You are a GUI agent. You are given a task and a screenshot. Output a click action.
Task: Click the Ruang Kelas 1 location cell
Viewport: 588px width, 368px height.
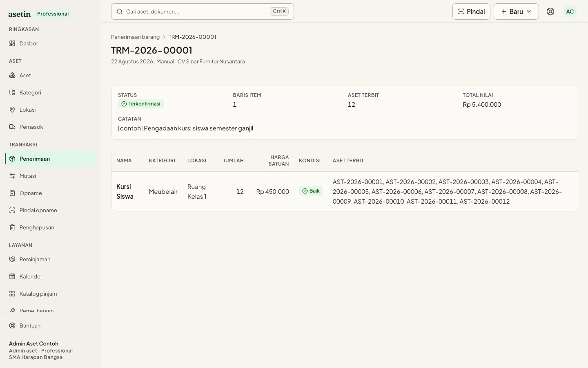tap(197, 191)
